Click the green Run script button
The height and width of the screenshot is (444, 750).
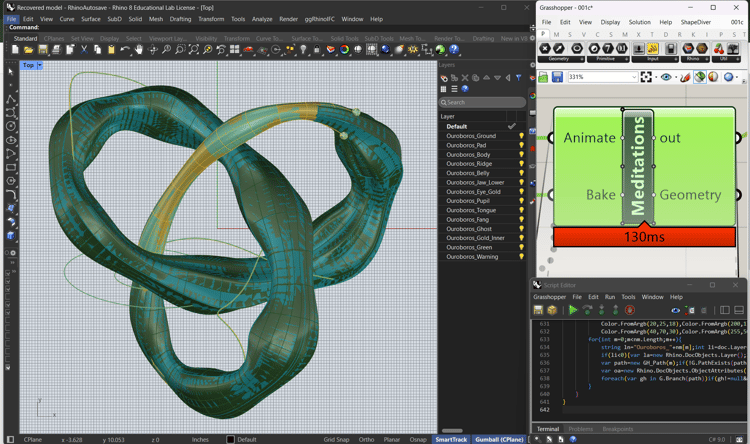point(573,310)
